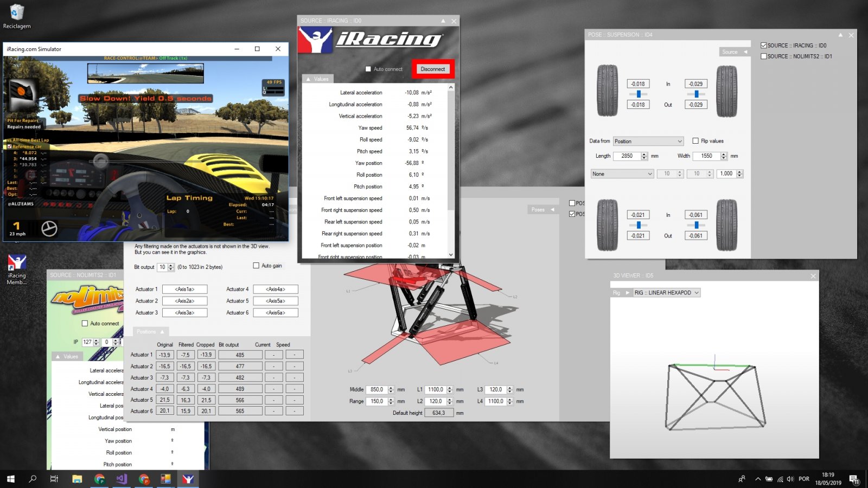
Task: Increase the Middle stepper value
Action: tap(391, 388)
